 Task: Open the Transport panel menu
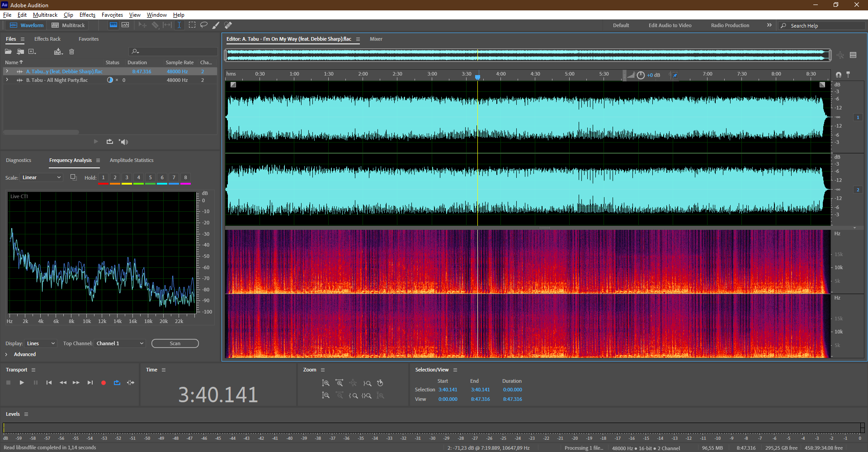[33, 370]
